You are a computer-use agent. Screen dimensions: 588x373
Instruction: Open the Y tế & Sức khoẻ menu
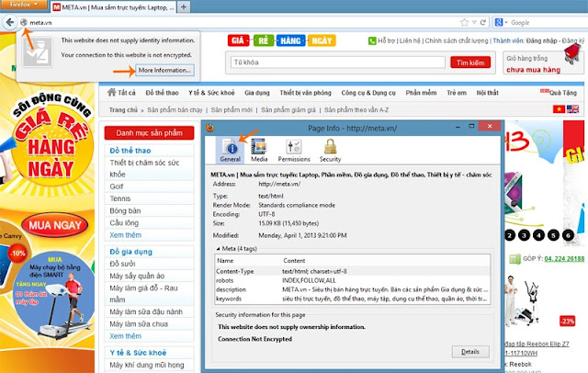click(x=211, y=93)
